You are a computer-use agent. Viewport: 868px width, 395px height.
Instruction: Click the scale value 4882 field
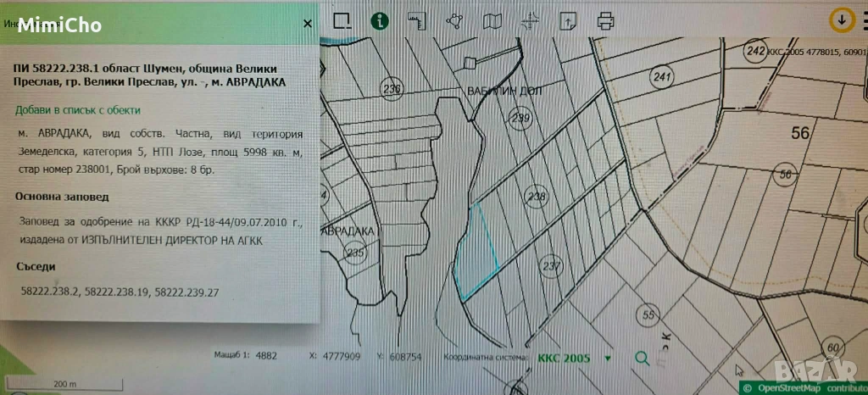coord(266,358)
